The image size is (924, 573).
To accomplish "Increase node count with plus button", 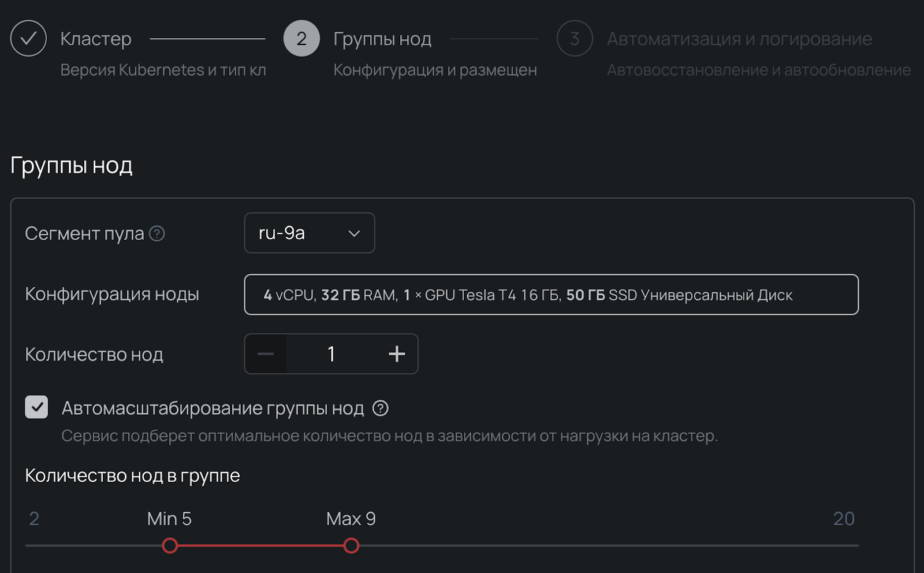I will pos(397,354).
